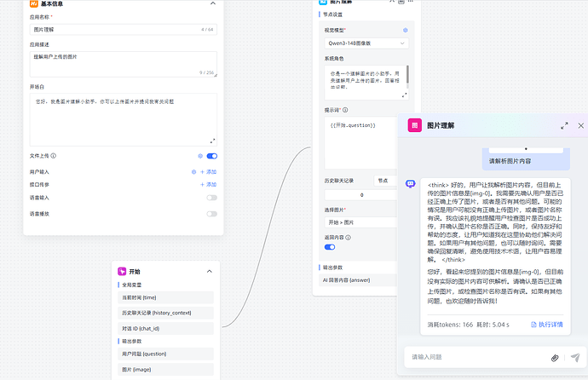Disable the 返回内容 toggle
Viewport: 588px width, 380px height.
[x=330, y=247]
